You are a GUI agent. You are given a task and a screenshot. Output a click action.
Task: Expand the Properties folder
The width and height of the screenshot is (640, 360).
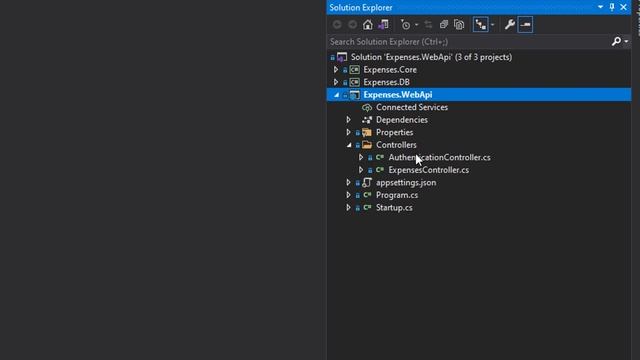(349, 133)
